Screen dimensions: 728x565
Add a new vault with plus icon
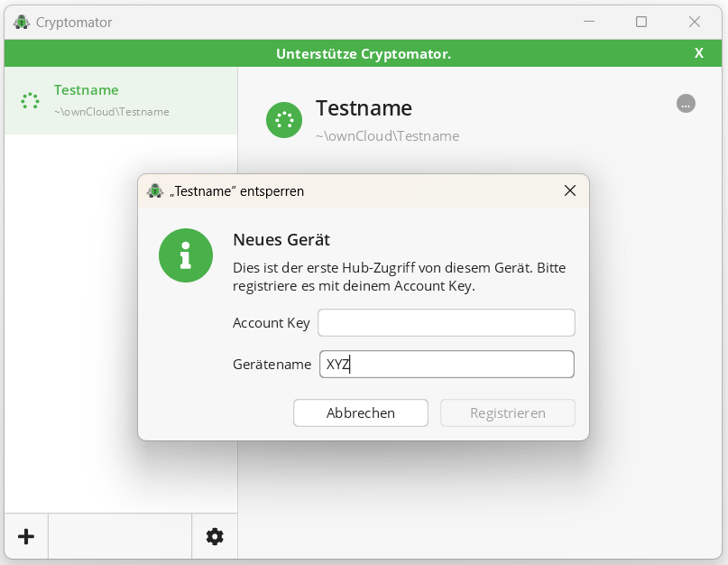(26, 536)
